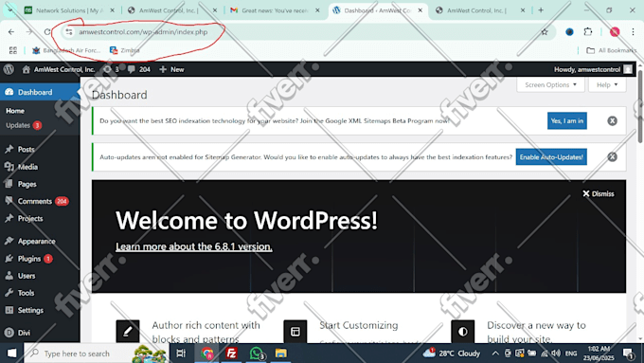
Task: Open the Chrome profile avatar
Action: pos(615,31)
